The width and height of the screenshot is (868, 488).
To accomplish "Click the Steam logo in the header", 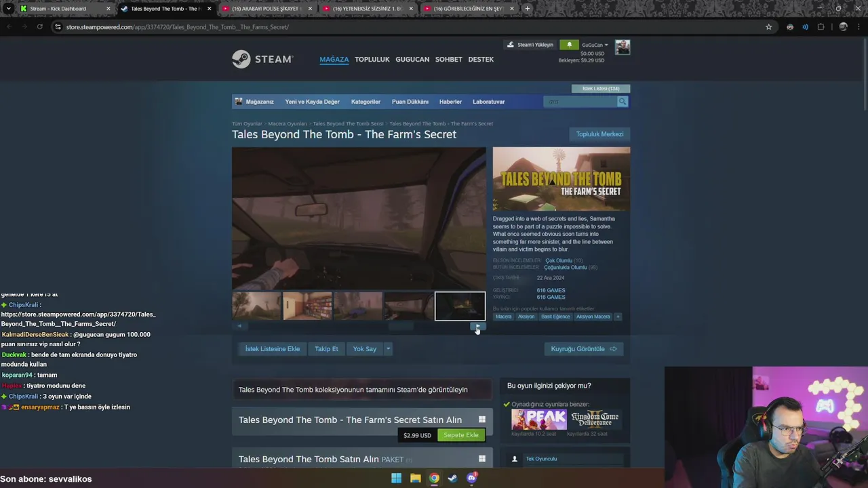I will (x=262, y=59).
